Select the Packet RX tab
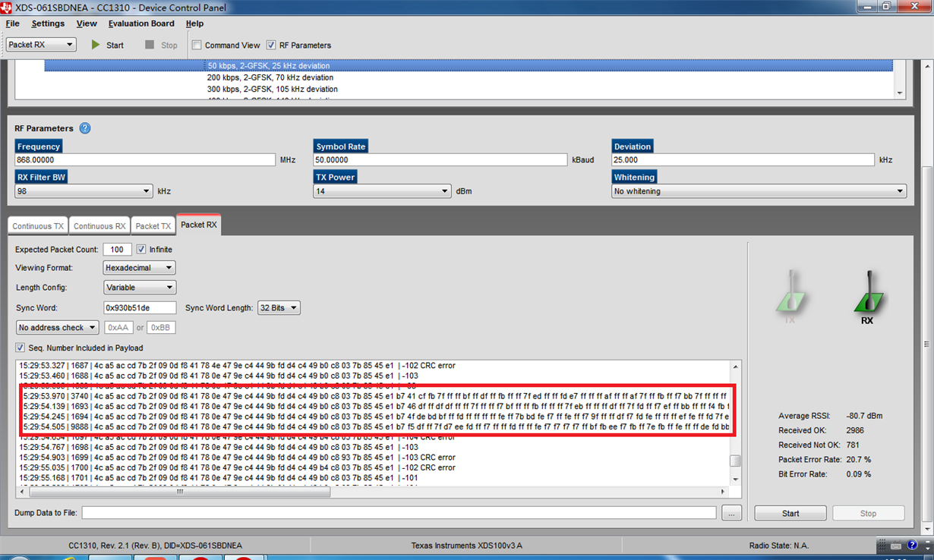The image size is (934, 560). tap(199, 225)
